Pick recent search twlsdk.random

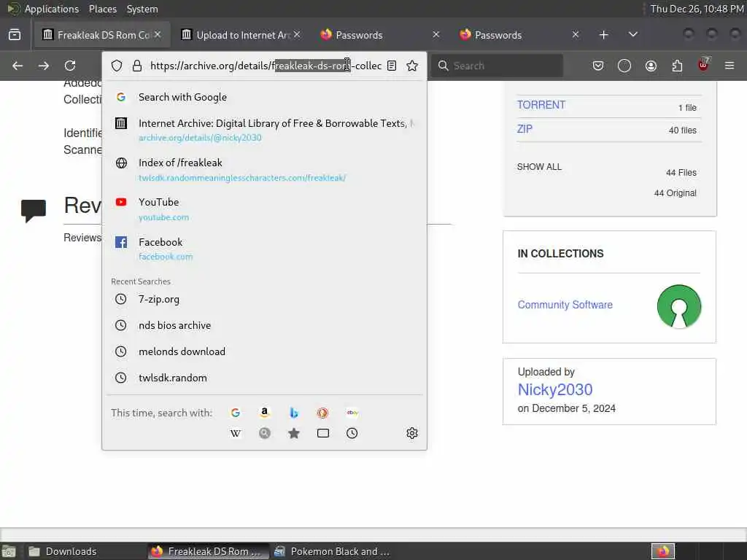pos(264,378)
